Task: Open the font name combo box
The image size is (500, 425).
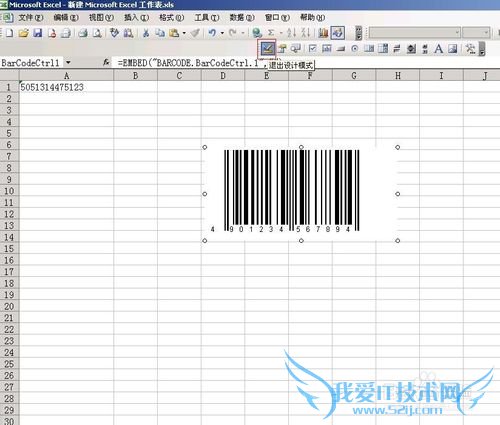Action: click(x=414, y=33)
